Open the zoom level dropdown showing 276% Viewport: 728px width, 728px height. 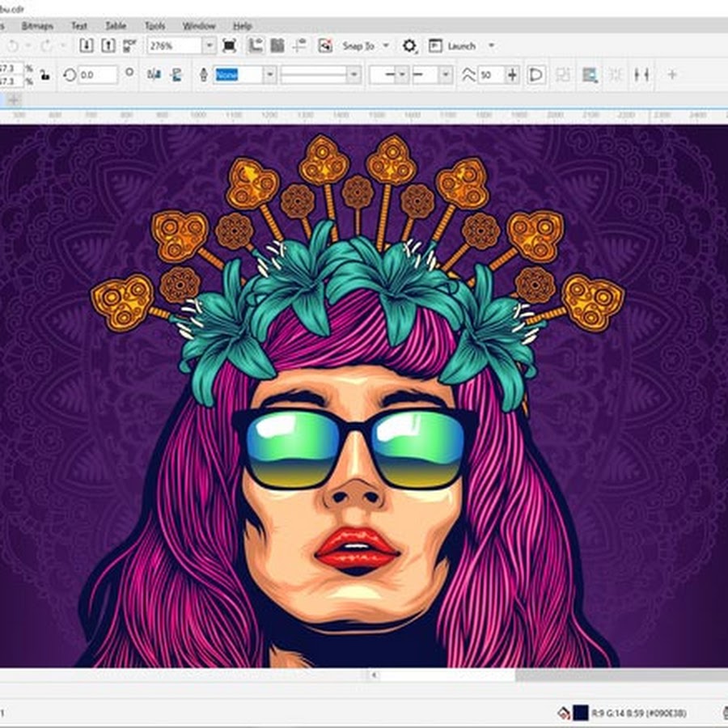pyautogui.click(x=209, y=45)
